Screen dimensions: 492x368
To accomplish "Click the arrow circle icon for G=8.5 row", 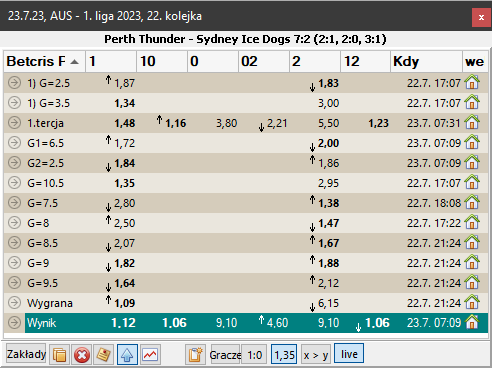I will pyautogui.click(x=14, y=242).
